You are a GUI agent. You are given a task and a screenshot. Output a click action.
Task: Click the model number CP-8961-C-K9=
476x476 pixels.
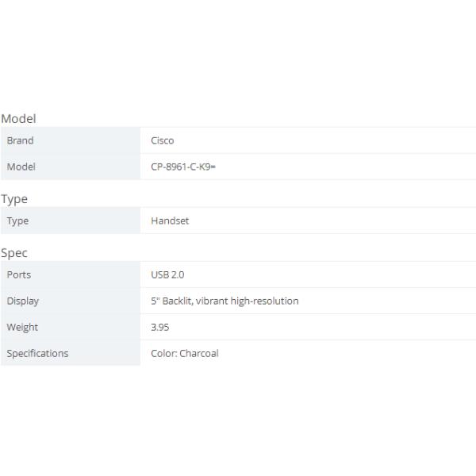(183, 167)
